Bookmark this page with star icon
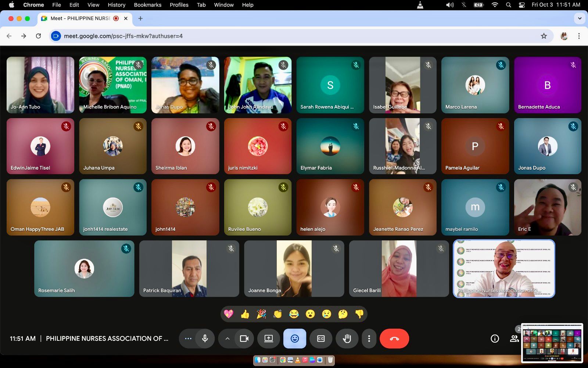This screenshot has width=588, height=368. click(544, 36)
